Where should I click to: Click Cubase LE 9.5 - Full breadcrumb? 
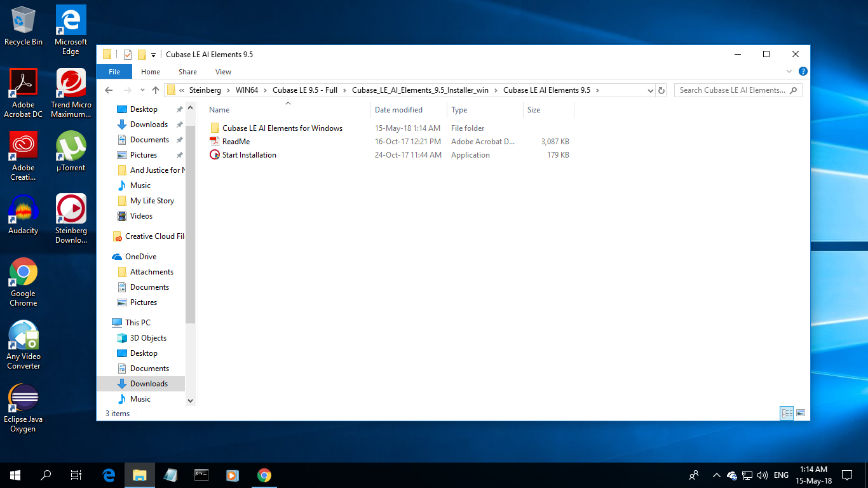tap(305, 90)
